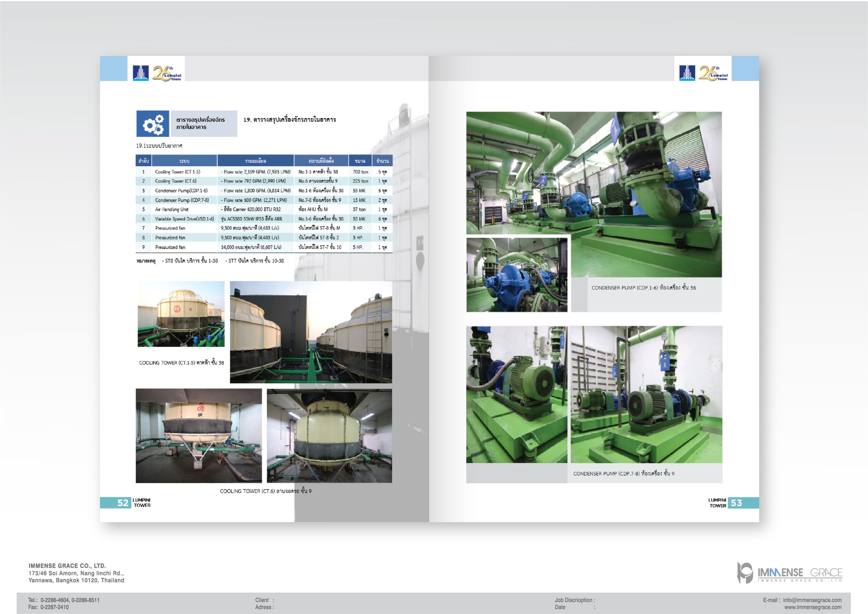This screenshot has height=614, width=868.
Task: Click CONDENSER PUMP (CDP.7-8) caption text
Action: coord(624,473)
